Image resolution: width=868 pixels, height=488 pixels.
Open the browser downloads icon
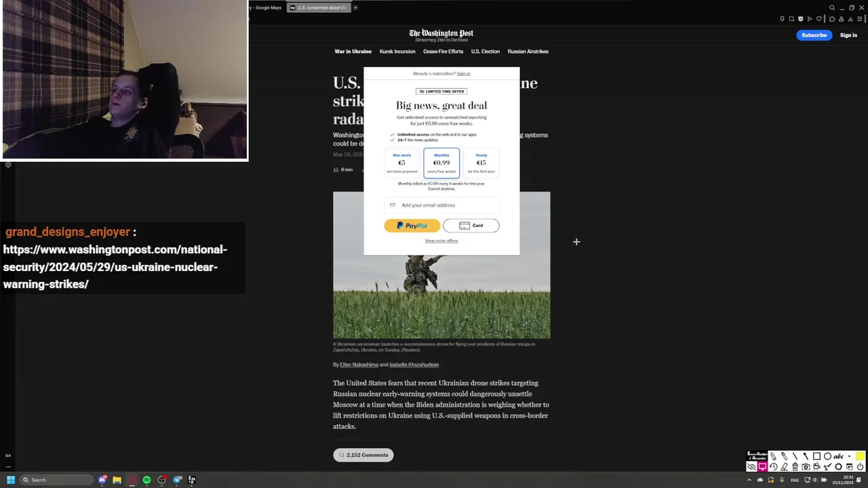click(x=850, y=19)
